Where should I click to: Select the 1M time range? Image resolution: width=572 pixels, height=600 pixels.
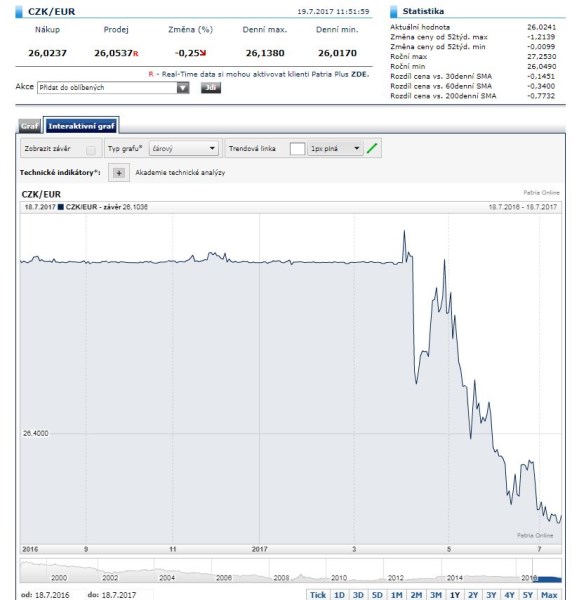396,595
